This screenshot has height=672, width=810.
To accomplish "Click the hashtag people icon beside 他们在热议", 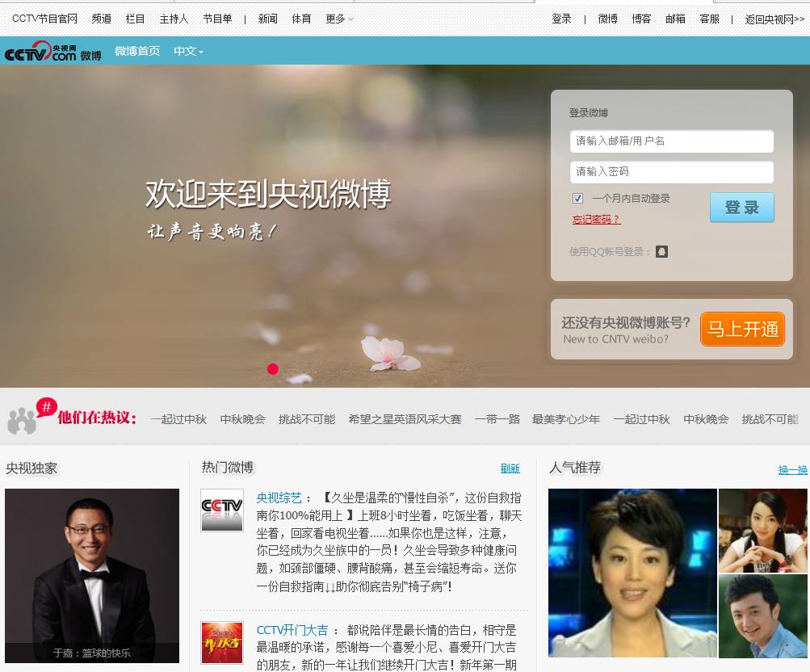I will 32,416.
